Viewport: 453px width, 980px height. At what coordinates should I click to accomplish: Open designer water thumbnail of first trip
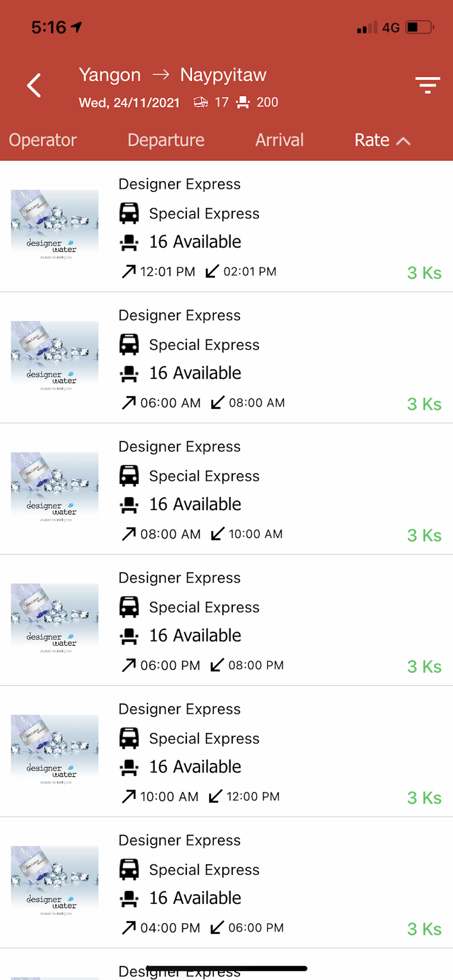click(x=54, y=225)
